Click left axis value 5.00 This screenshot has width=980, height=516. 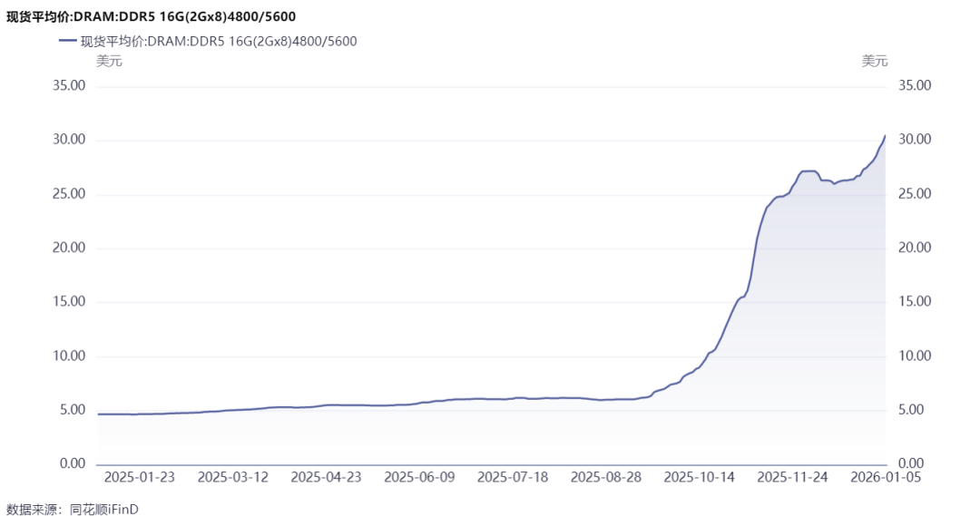pyautogui.click(x=73, y=410)
